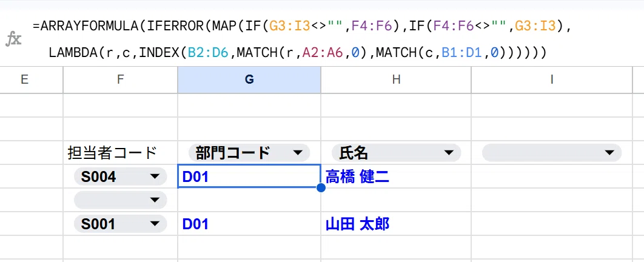Select column F header

(x=120, y=79)
